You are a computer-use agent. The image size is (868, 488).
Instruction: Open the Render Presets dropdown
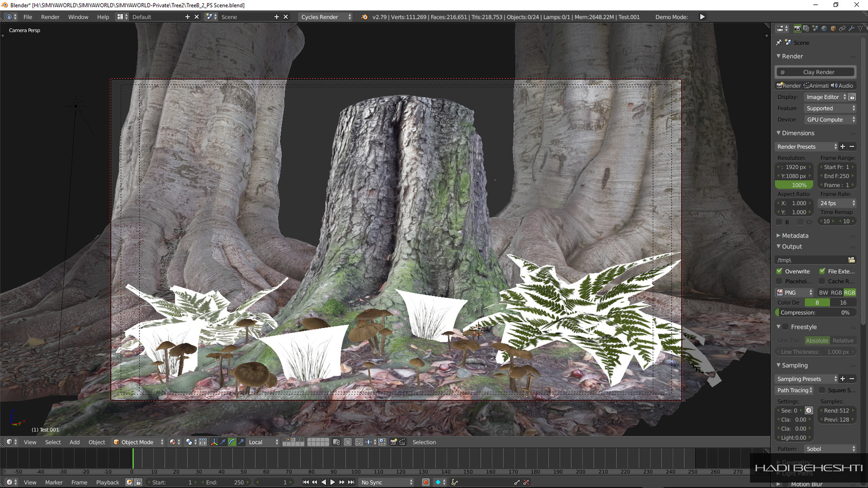tap(807, 146)
